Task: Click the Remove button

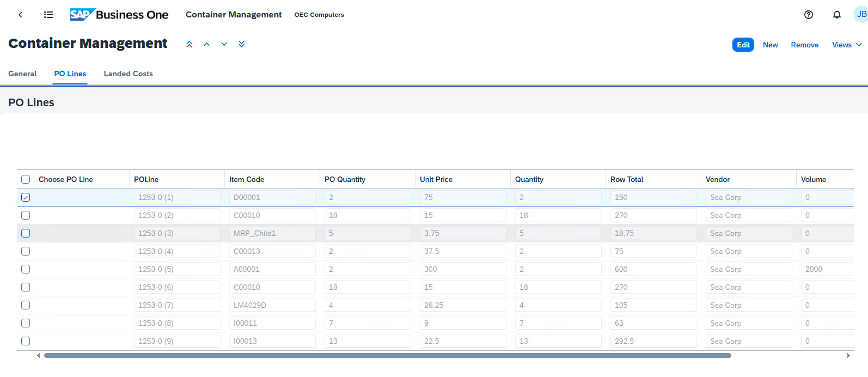Action: [805, 45]
